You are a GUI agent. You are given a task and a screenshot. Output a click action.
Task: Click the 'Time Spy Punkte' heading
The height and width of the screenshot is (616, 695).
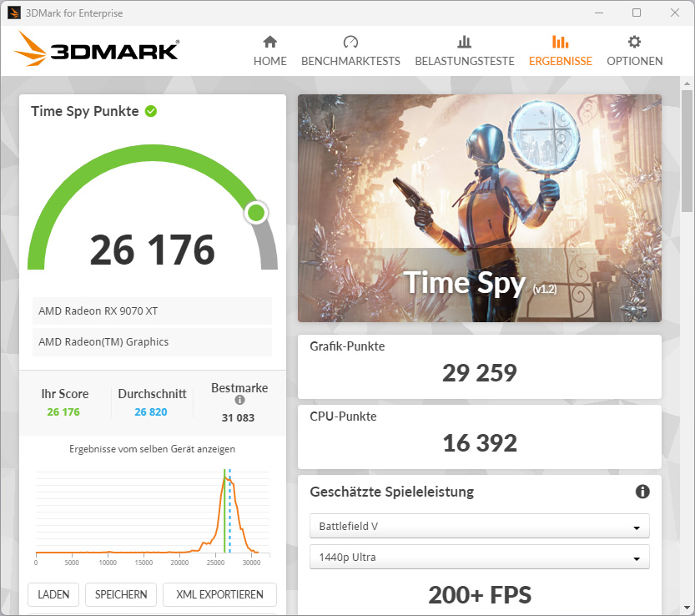84,111
